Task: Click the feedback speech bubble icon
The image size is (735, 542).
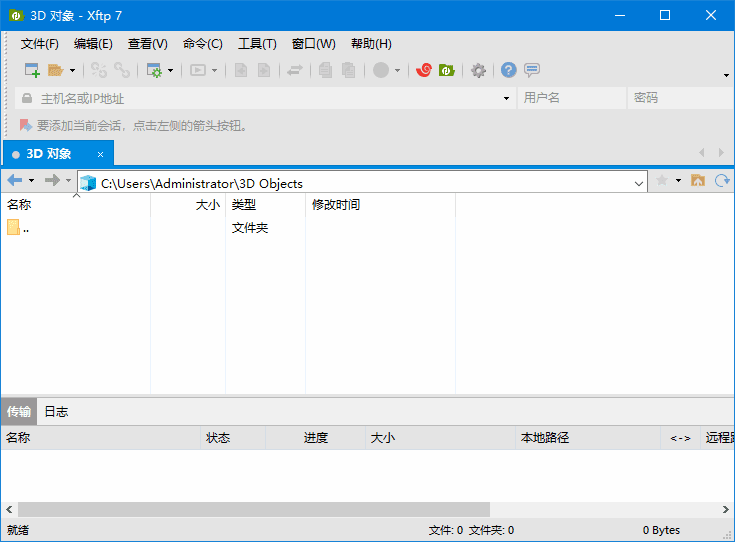Action: click(532, 70)
